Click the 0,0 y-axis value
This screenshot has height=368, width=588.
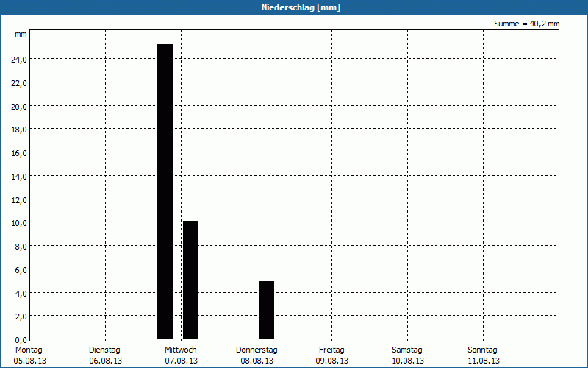[x=21, y=340]
